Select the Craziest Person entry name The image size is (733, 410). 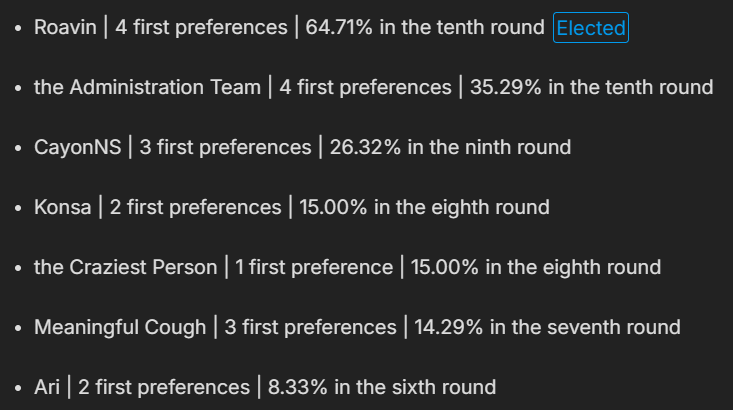point(125,268)
